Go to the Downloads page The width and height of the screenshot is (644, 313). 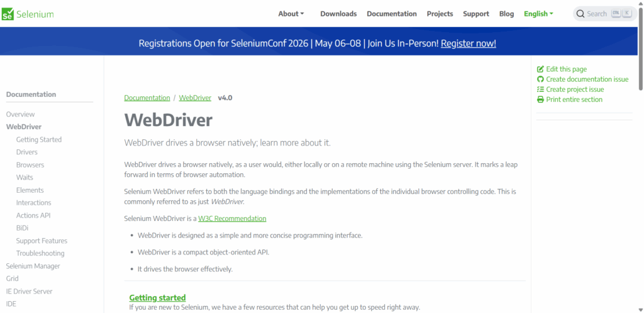(x=338, y=14)
